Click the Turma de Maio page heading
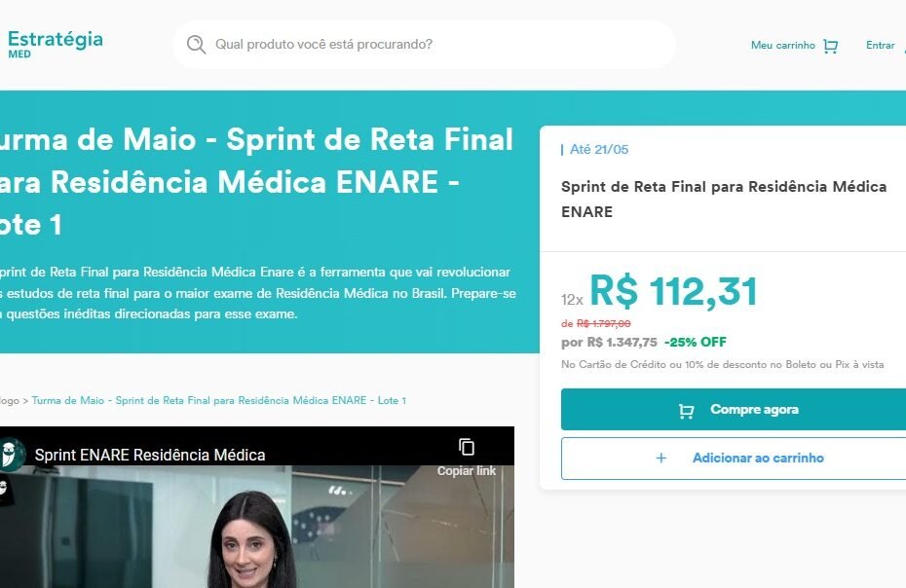 coord(256,182)
